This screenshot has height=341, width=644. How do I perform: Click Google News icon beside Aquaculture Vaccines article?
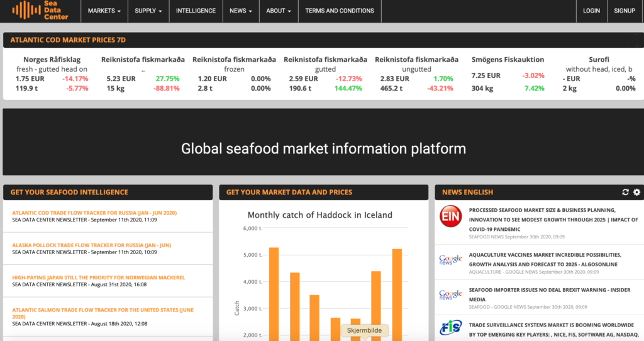pyautogui.click(x=450, y=260)
